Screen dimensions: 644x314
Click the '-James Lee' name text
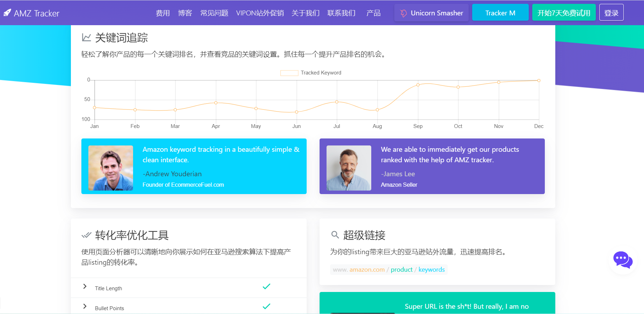point(398,174)
